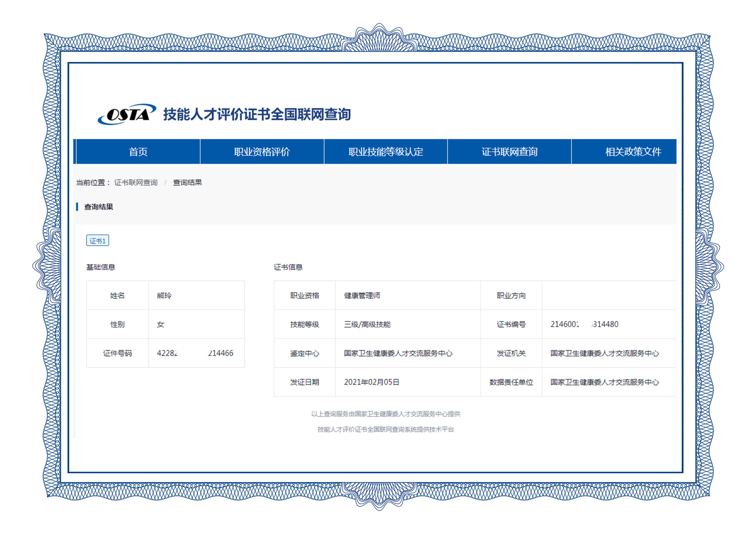
Task: Select the 证书联网查询 navigation tab
Action: (509, 152)
